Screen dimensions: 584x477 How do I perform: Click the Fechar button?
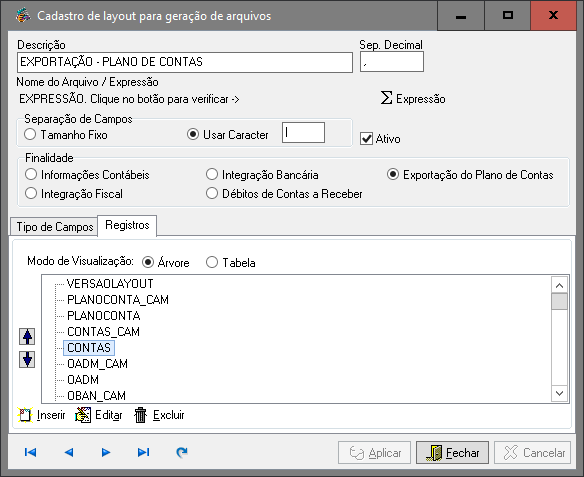tap(452, 453)
